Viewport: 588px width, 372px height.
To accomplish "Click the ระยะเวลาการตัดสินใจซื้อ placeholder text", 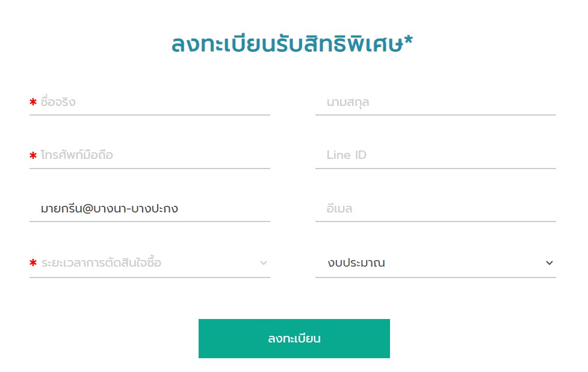I will coord(101,262).
